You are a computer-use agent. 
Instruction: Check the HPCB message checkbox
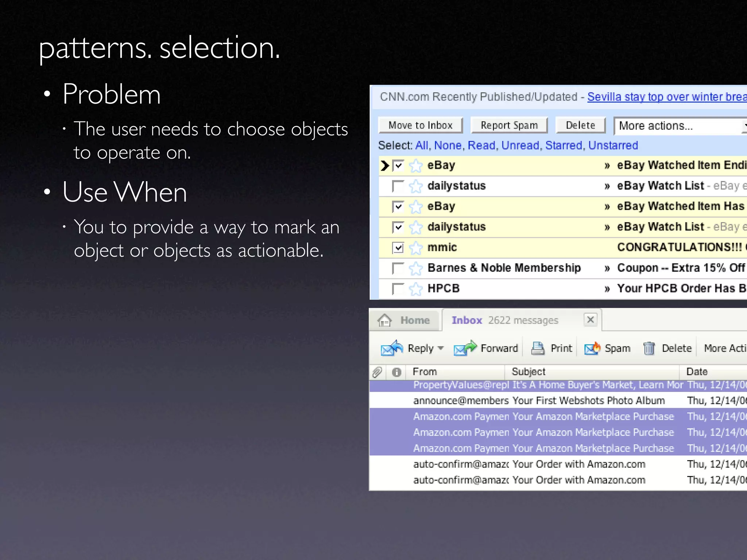(398, 289)
